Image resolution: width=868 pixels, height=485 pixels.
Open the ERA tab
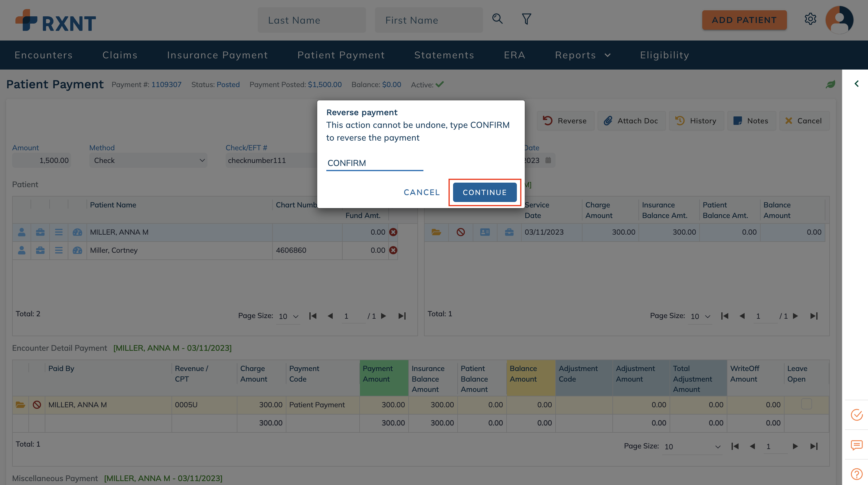click(514, 55)
